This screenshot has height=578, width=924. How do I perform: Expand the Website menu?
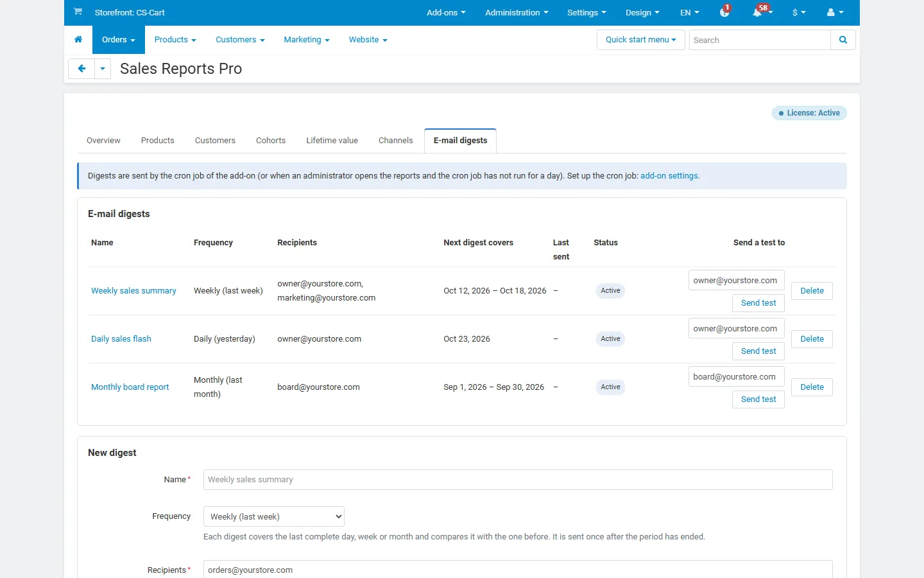point(368,40)
